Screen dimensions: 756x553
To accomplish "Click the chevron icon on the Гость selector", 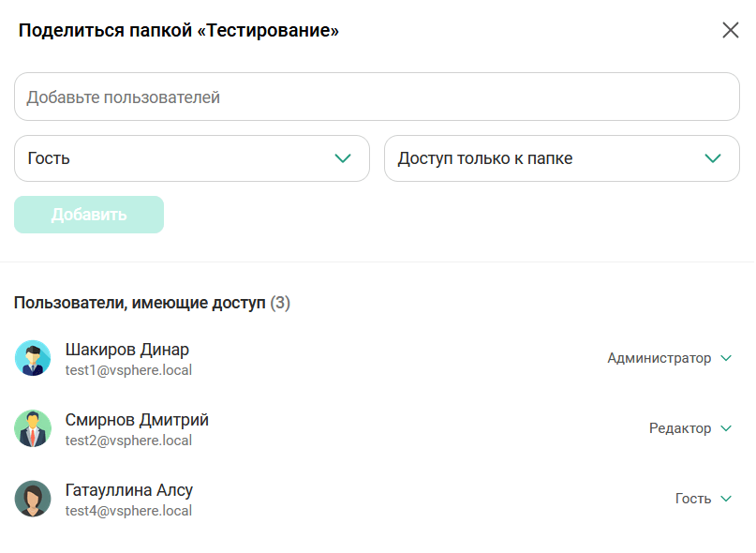I will coord(342,158).
